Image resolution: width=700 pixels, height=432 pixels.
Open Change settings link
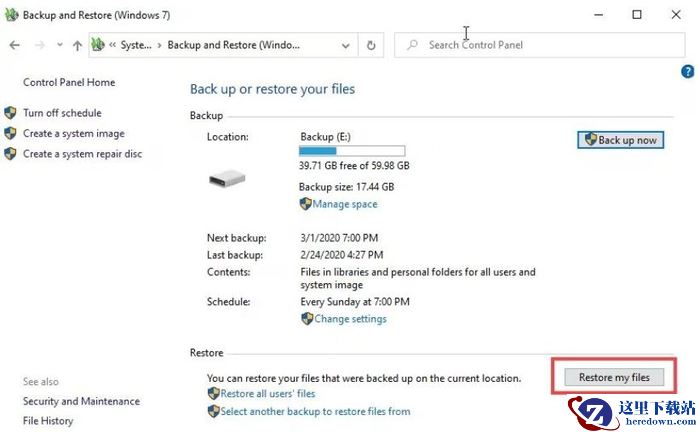click(350, 319)
